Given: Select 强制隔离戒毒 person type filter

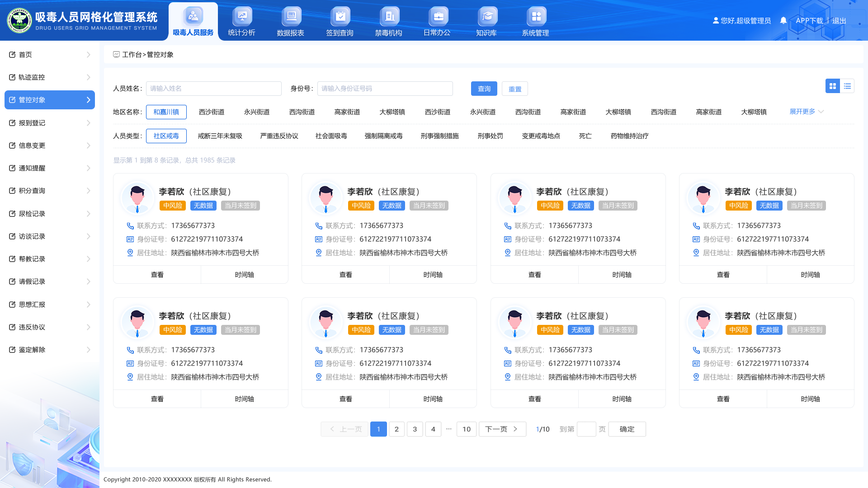Looking at the screenshot, I should [384, 136].
